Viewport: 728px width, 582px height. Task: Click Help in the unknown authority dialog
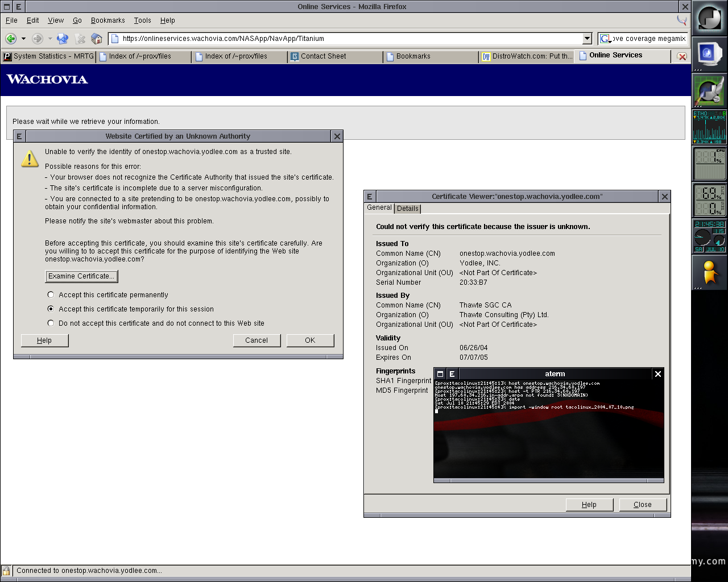44,340
